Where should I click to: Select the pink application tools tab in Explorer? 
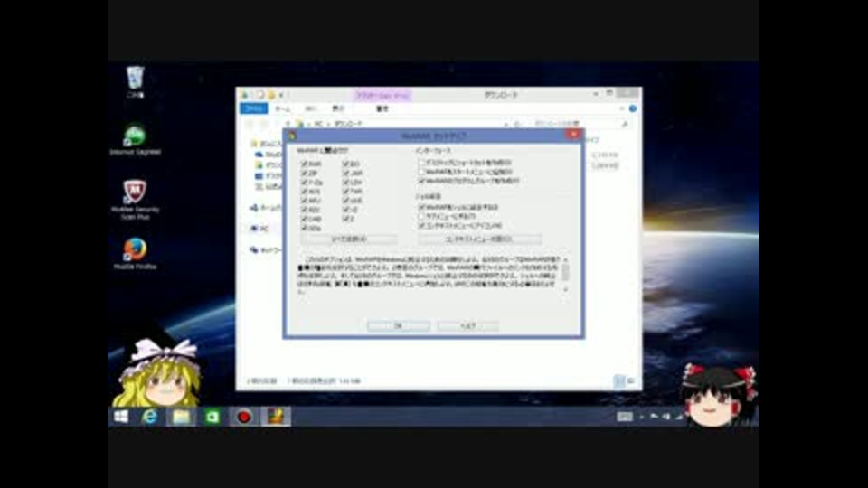pos(382,95)
